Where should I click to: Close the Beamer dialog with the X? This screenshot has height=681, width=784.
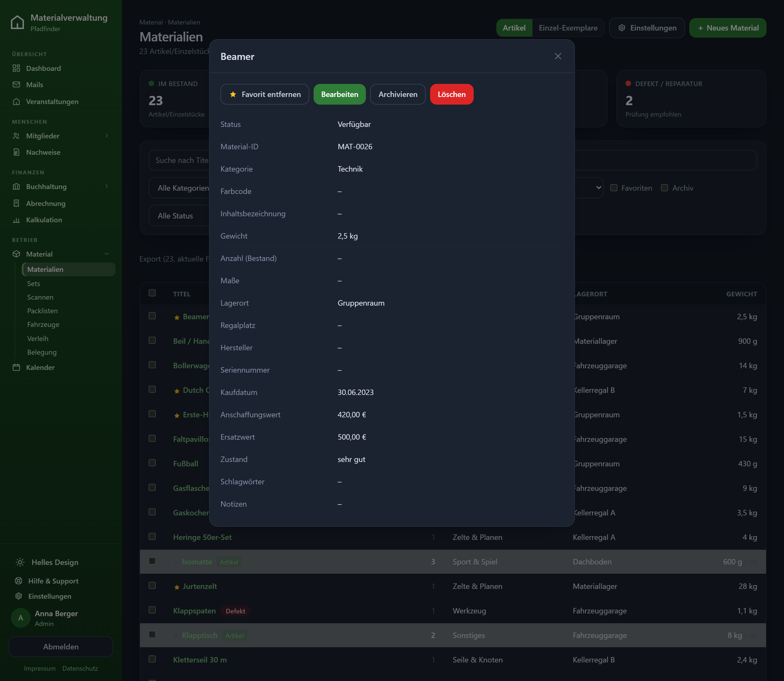[x=558, y=56]
